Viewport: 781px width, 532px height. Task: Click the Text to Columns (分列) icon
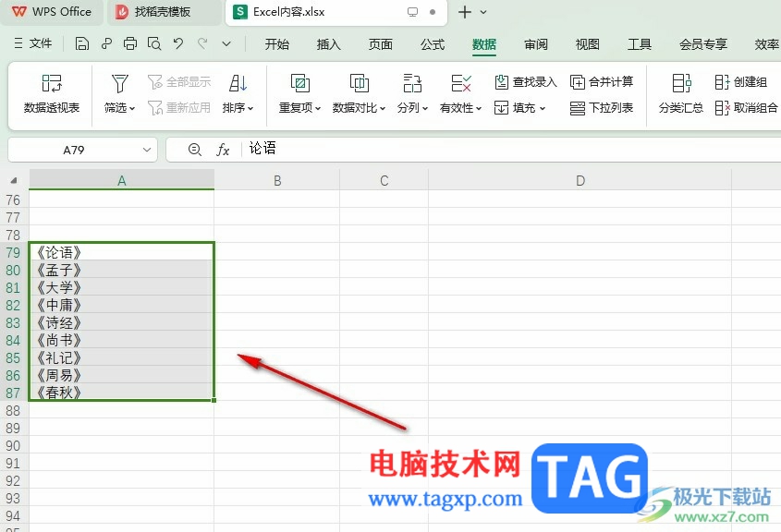[412, 83]
